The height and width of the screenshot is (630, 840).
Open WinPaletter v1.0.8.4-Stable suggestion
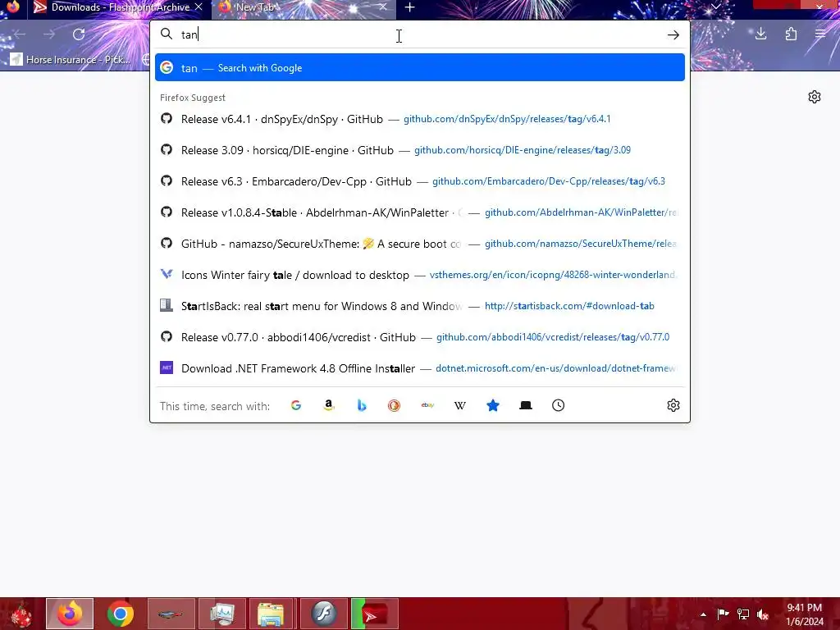pyautogui.click(x=420, y=212)
